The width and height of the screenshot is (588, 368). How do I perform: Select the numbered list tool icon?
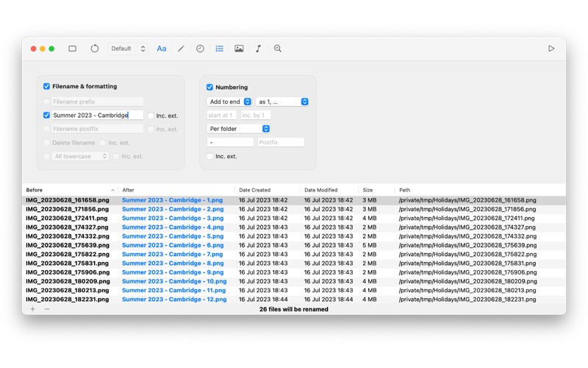219,49
